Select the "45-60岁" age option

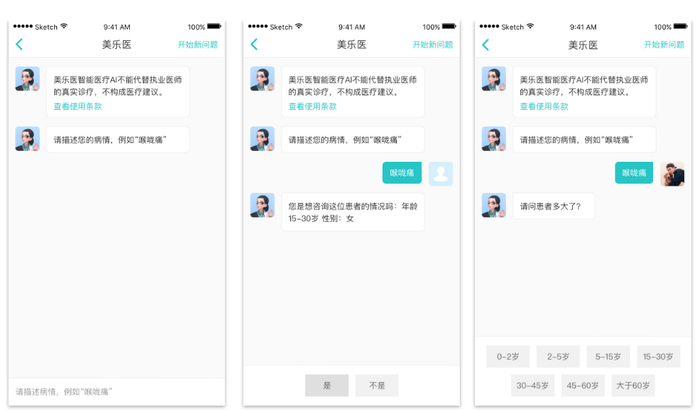click(583, 385)
